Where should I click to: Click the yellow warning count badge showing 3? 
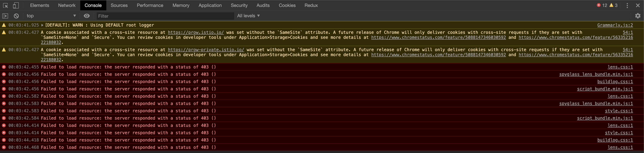tap(613, 5)
